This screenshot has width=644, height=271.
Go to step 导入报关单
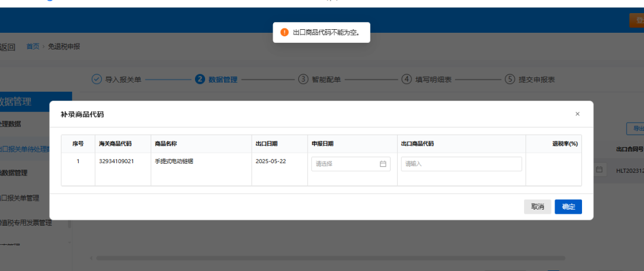click(x=116, y=79)
